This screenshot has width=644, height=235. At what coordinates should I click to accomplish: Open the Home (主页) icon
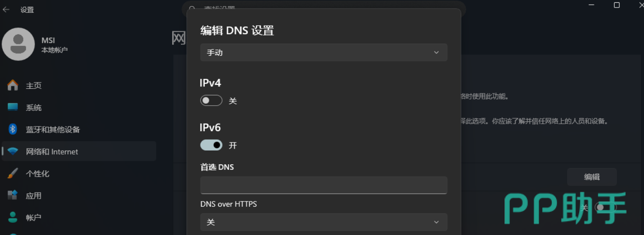pos(13,85)
